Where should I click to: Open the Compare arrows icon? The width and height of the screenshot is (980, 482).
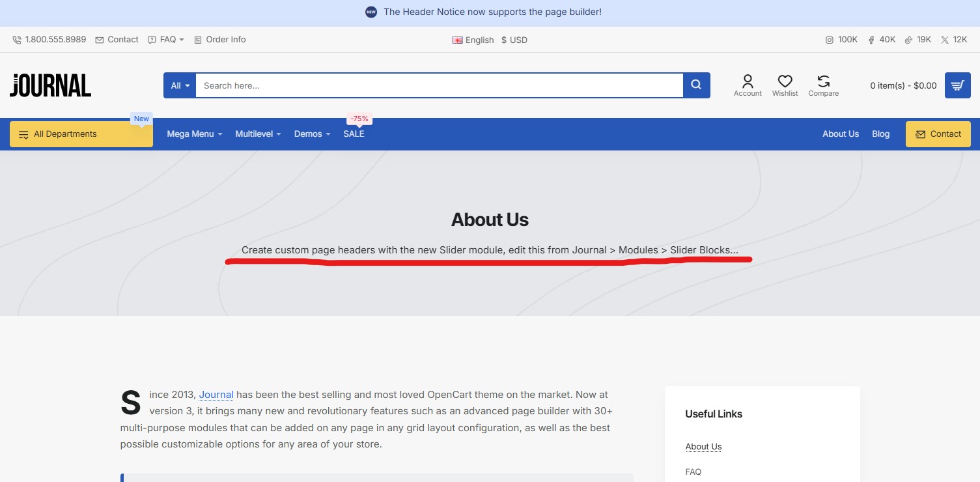[824, 81]
